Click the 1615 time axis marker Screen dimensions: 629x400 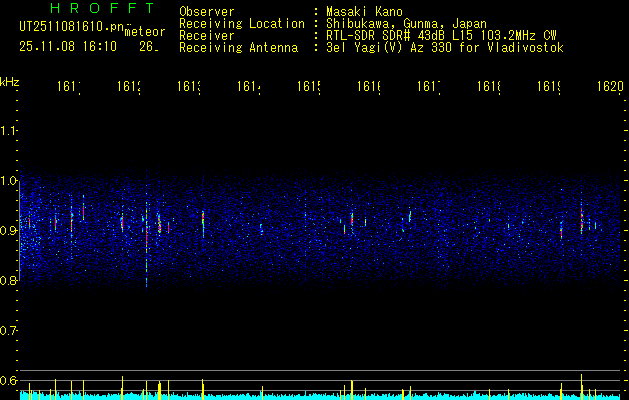309,86
